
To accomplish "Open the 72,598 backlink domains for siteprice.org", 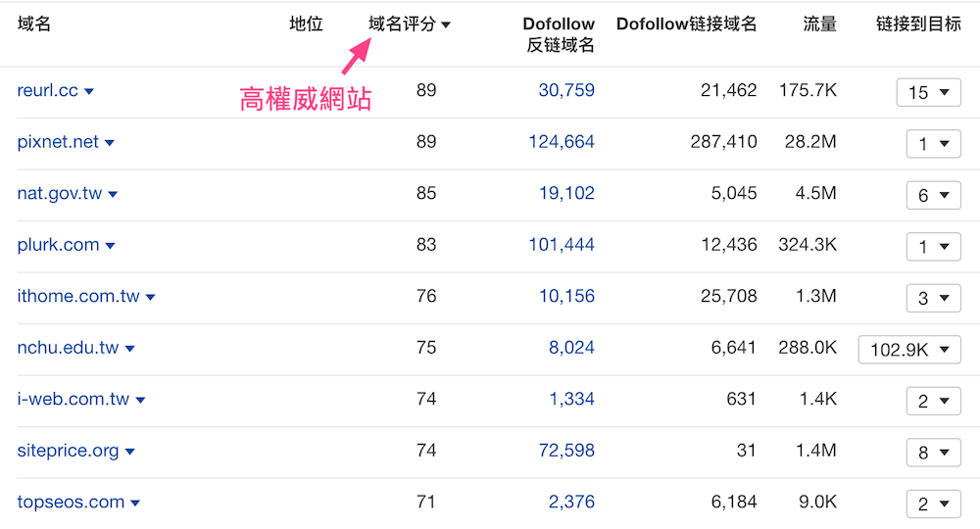I will [x=566, y=451].
